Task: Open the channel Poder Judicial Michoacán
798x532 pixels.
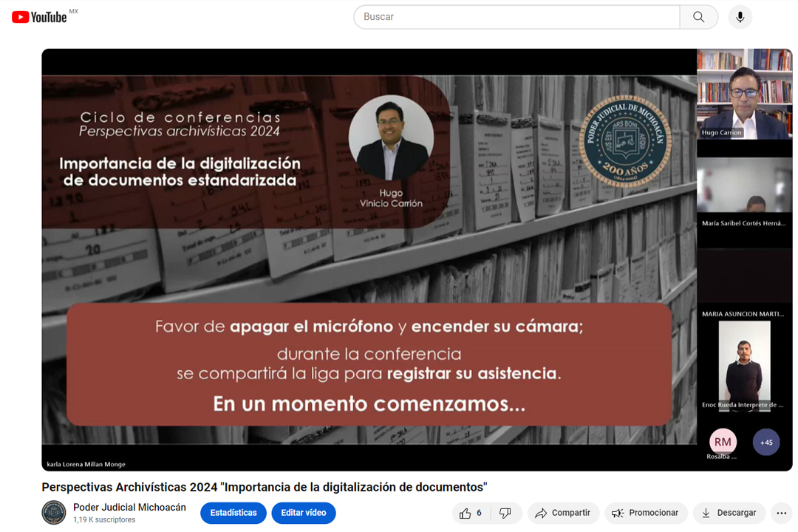Action: coord(129,507)
